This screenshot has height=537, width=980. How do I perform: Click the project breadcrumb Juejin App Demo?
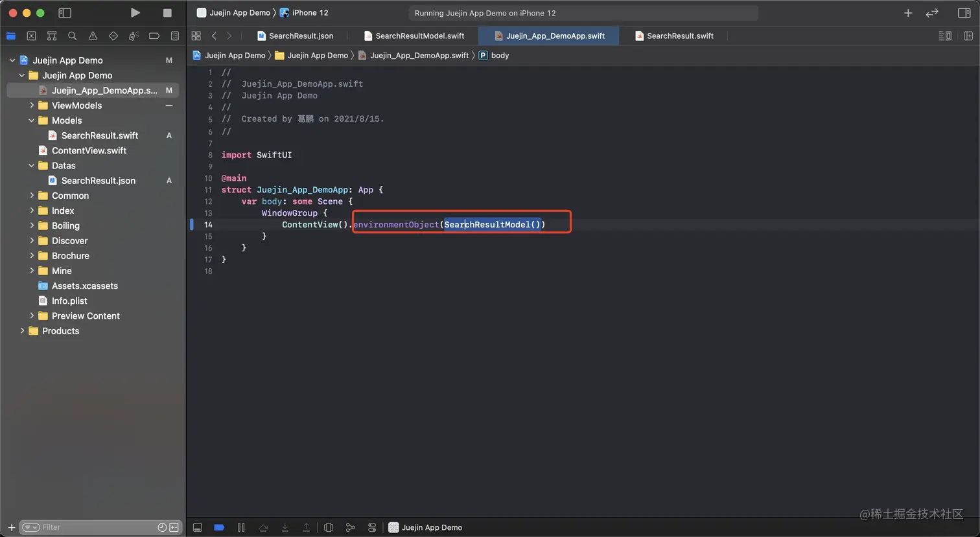[x=229, y=56]
